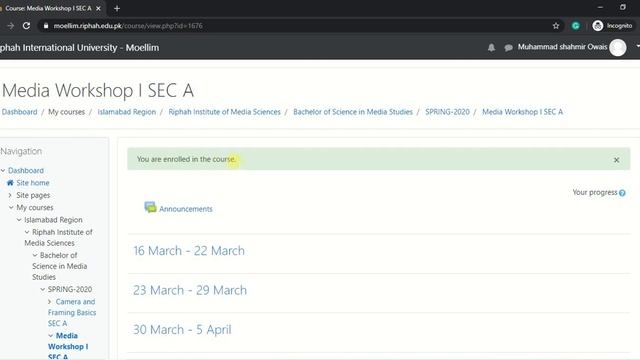Open the notifications bell icon
Screen dimensions: 640x360
(x=491, y=48)
